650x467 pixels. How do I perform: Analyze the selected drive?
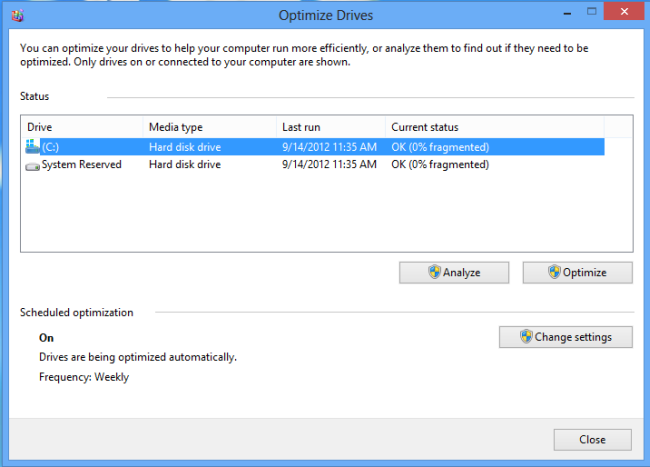click(x=454, y=273)
